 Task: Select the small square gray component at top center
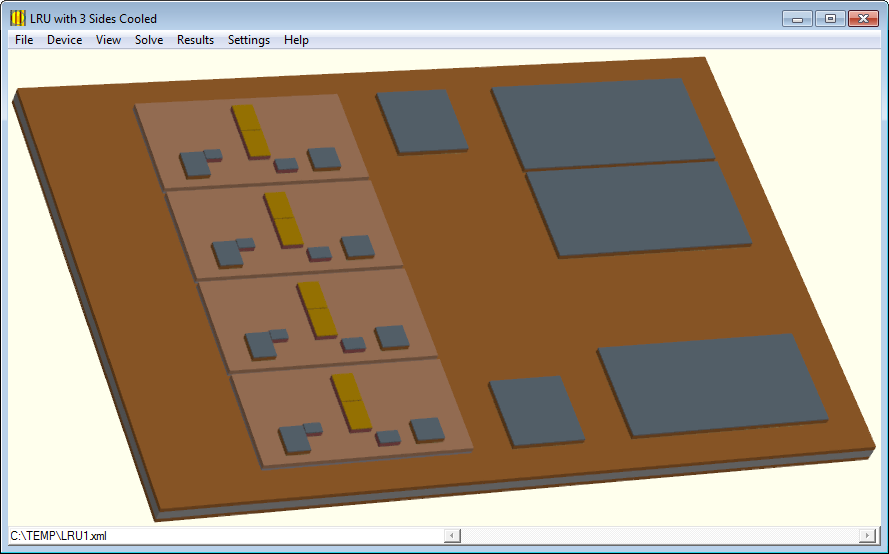coord(422,121)
